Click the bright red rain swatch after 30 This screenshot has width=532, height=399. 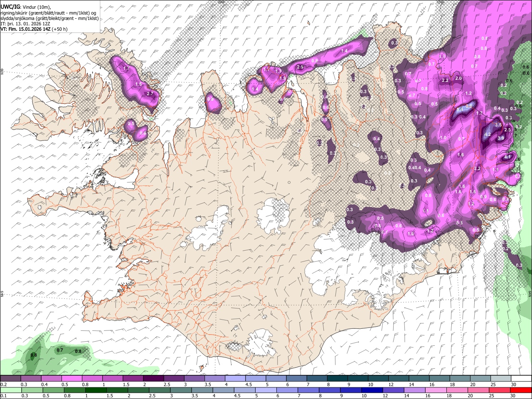click(520, 390)
